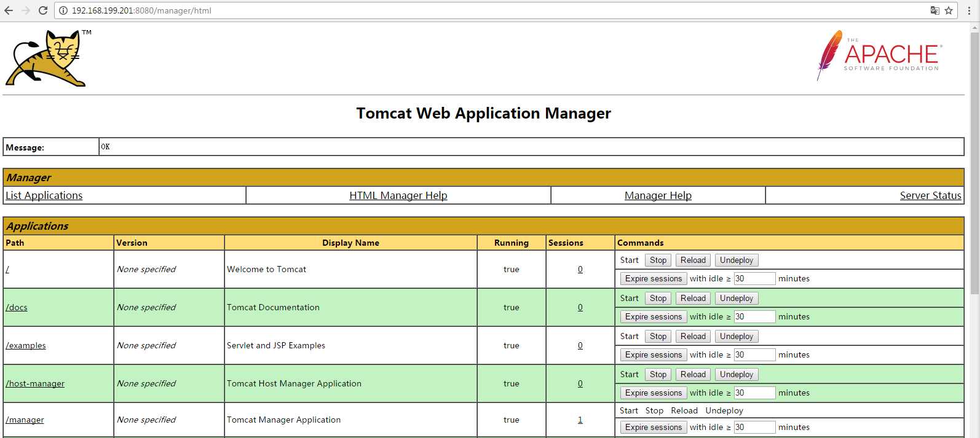
Task: Click sessions count 1 for Tomcat Manager Application
Action: click(x=580, y=420)
